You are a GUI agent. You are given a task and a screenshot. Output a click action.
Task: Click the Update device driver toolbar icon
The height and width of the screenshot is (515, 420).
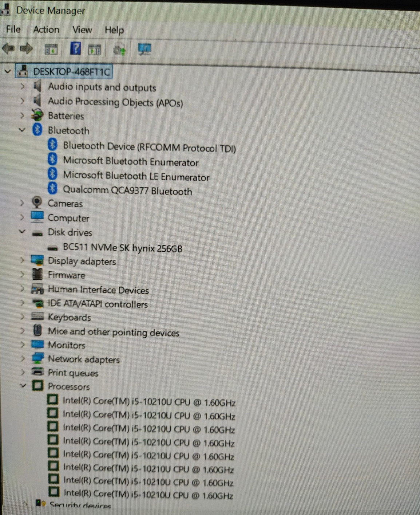point(119,49)
